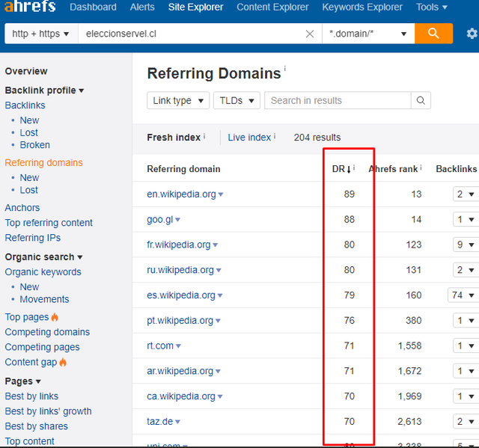Viewport: 479px width, 448px height.
Task: Open Lost under Referring domains
Action: click(29, 190)
